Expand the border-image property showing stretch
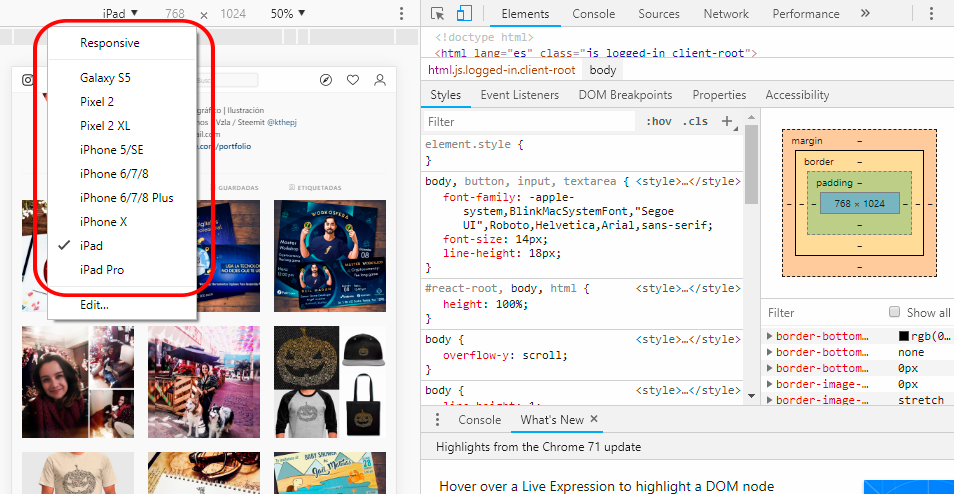954x494 pixels. [770, 400]
